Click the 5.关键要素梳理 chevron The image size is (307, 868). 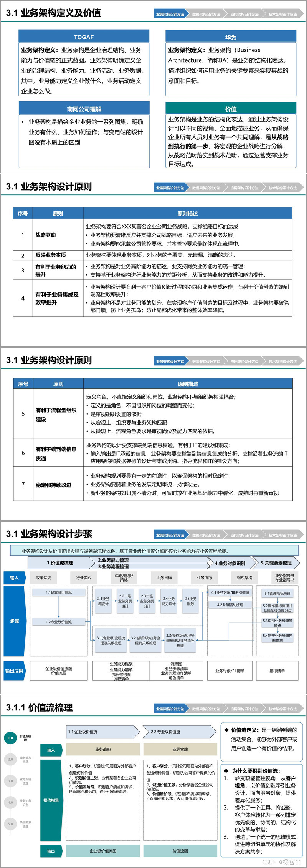pos(276,563)
